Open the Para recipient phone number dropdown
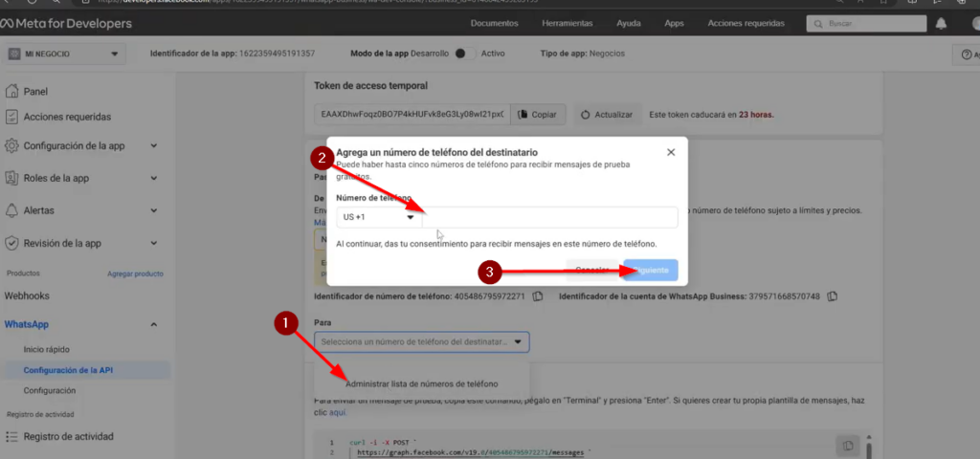The height and width of the screenshot is (459, 980). click(x=422, y=341)
